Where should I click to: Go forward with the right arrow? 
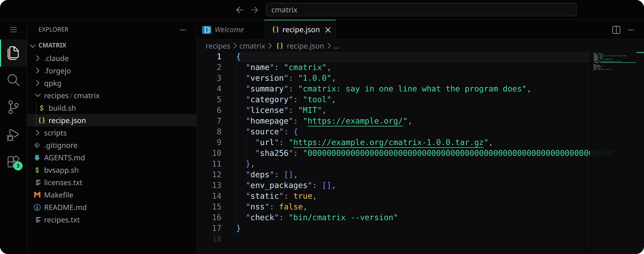point(254,10)
